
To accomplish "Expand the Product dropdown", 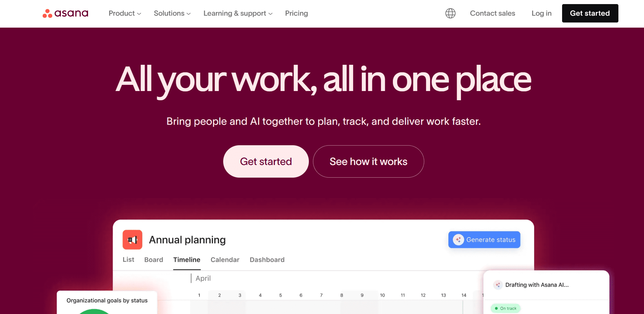I will pyautogui.click(x=125, y=13).
